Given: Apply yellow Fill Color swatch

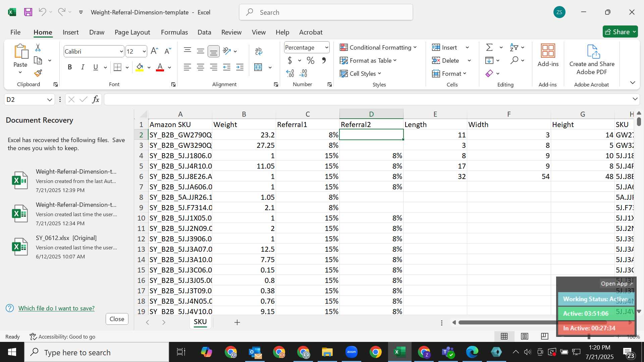Looking at the screenshot, I should 140,68.
